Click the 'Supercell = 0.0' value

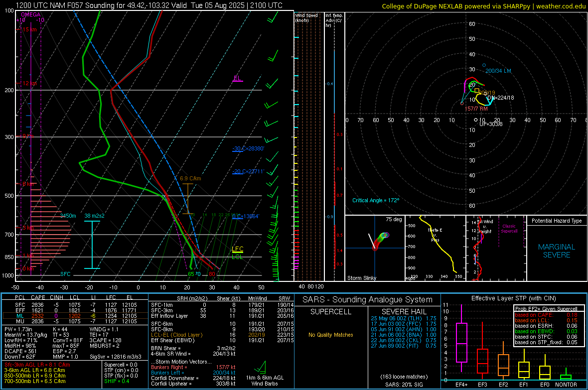pos(121,365)
